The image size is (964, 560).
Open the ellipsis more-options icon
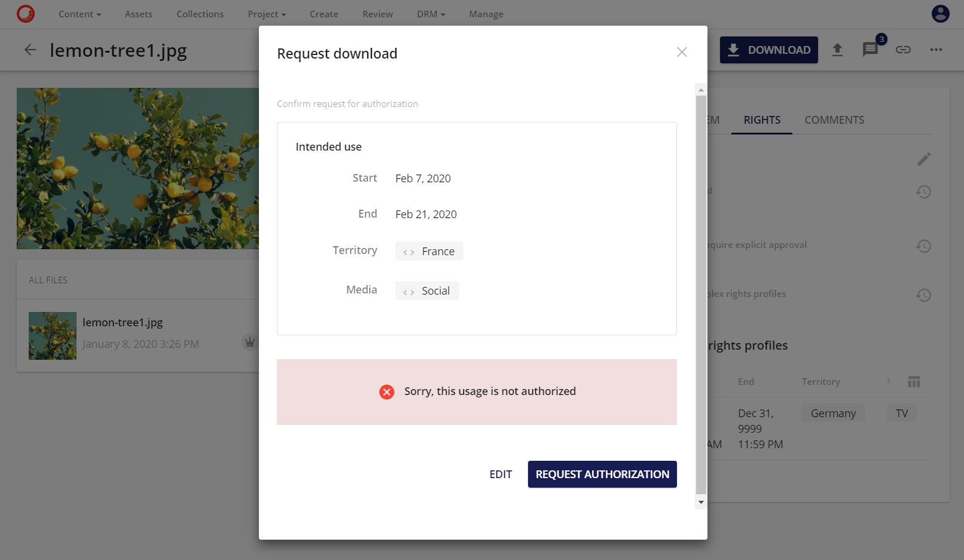tap(935, 50)
